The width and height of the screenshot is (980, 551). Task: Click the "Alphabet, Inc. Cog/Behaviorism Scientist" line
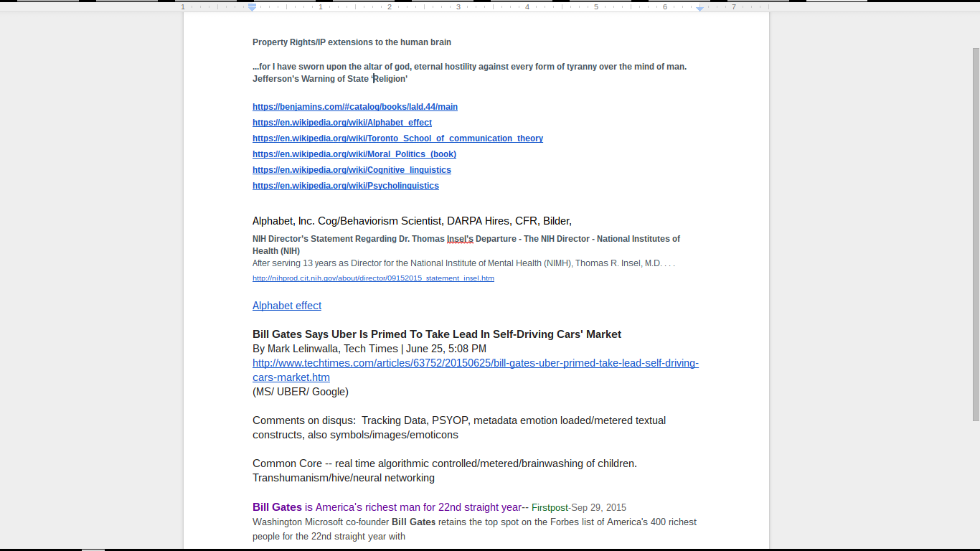(x=412, y=221)
